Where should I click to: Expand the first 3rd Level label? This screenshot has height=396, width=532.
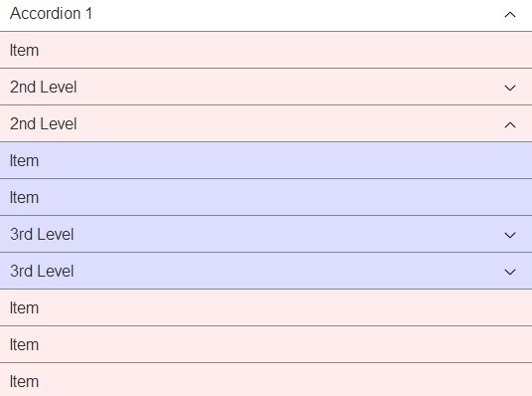(x=42, y=235)
